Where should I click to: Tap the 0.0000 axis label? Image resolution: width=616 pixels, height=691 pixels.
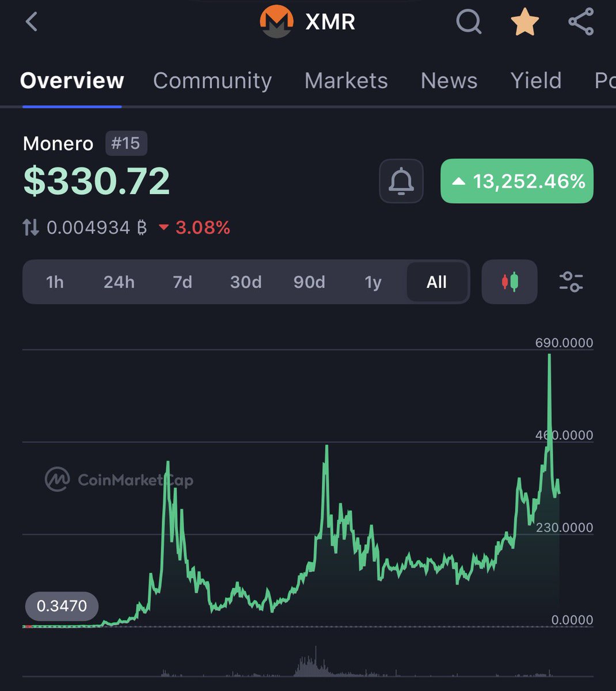572,620
